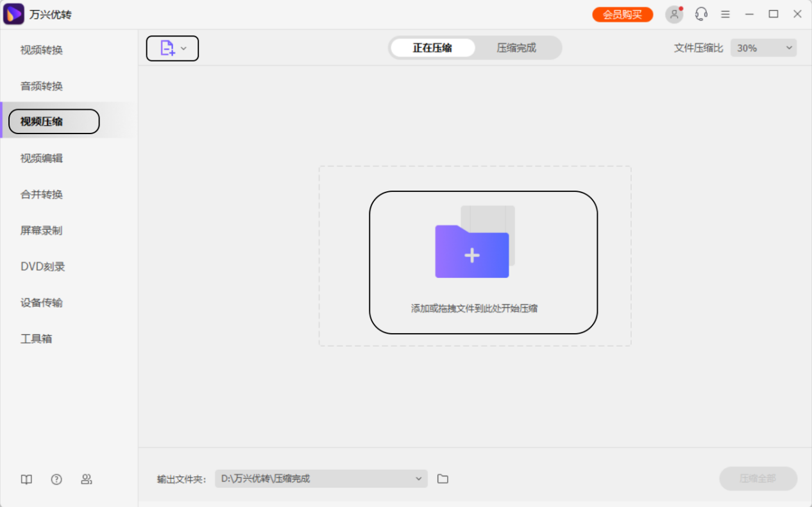This screenshot has width=812, height=507.
Task: Click the user account avatar icon
Action: 673,13
